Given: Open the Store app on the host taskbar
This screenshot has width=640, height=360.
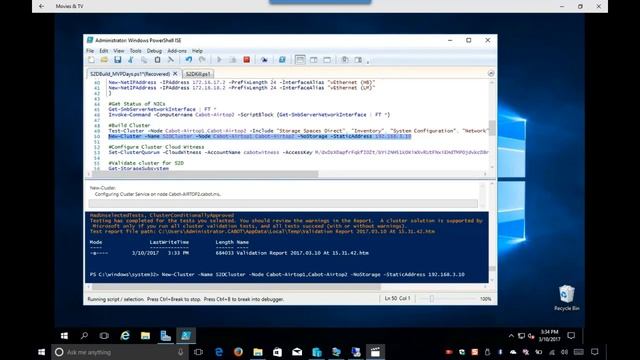Looking at the screenshot, I should coord(278,352).
